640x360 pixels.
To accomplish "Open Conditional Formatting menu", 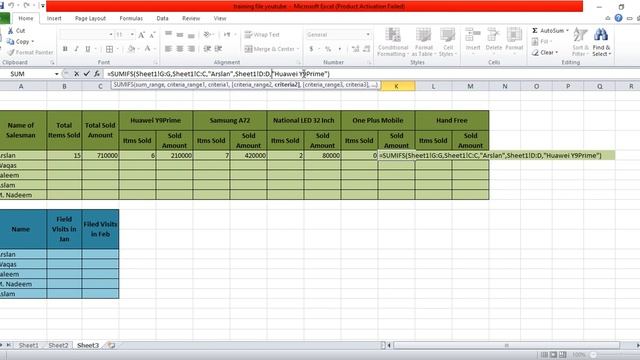I will click(x=393, y=42).
